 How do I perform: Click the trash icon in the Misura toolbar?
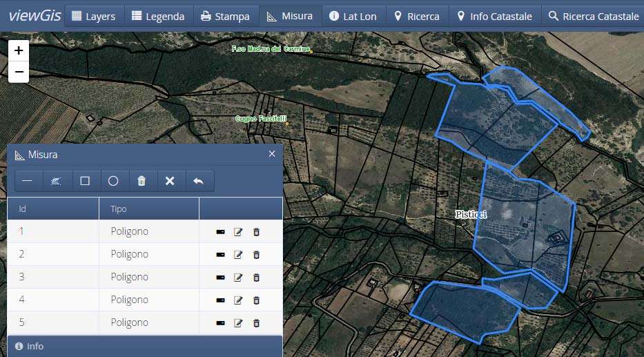point(142,181)
